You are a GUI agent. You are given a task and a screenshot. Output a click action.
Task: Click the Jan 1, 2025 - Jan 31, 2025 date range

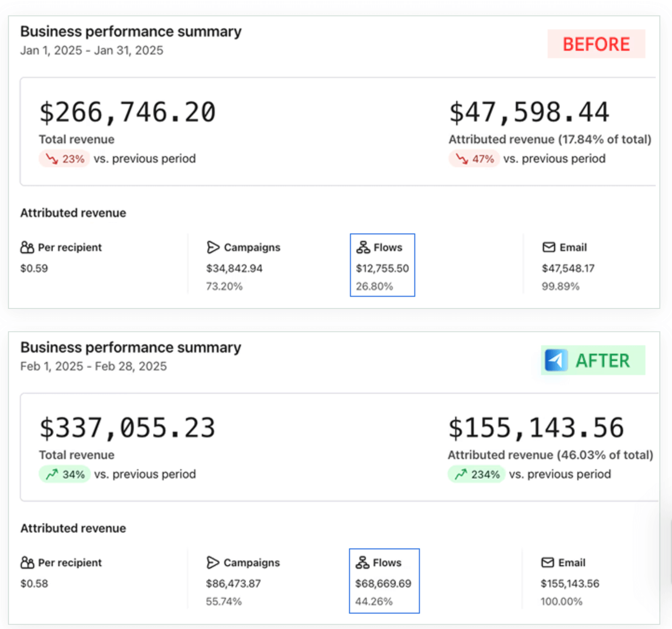point(92,50)
